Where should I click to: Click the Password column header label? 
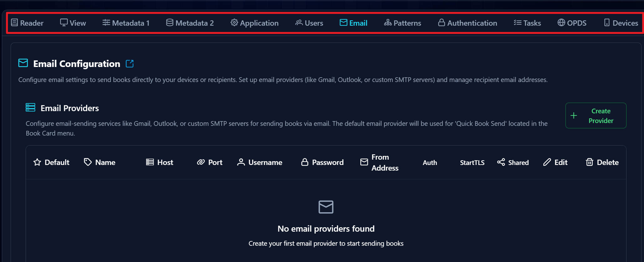click(x=328, y=162)
